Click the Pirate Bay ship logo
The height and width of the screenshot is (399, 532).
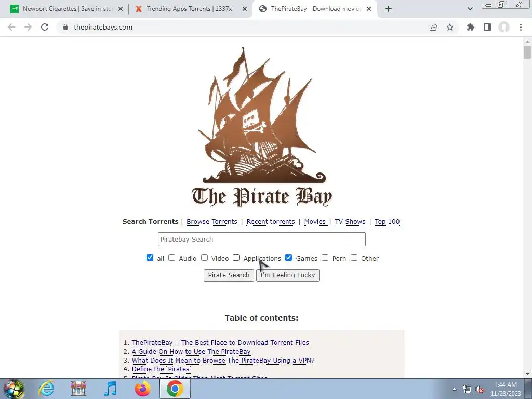tap(262, 115)
